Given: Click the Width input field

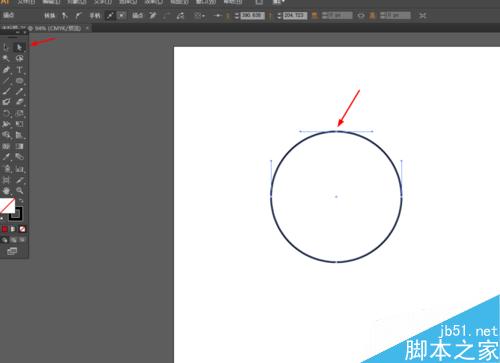Looking at the screenshot, I should click(x=340, y=16).
